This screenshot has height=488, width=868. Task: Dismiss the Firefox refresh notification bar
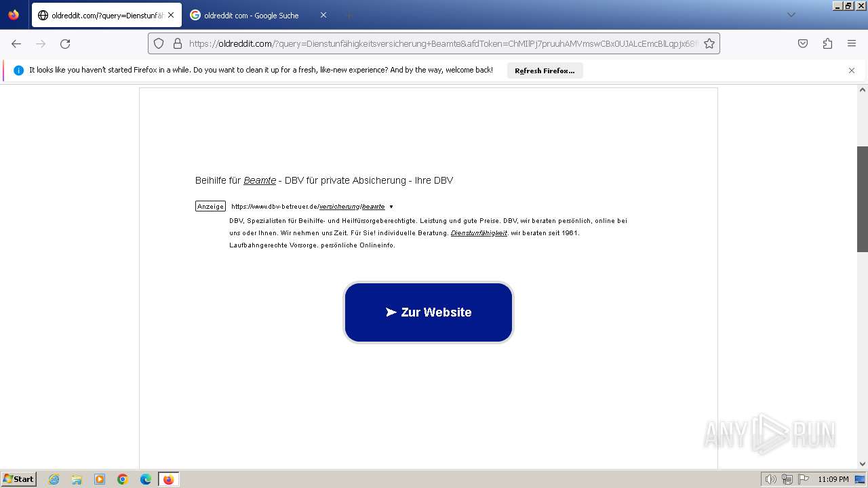pos(852,70)
